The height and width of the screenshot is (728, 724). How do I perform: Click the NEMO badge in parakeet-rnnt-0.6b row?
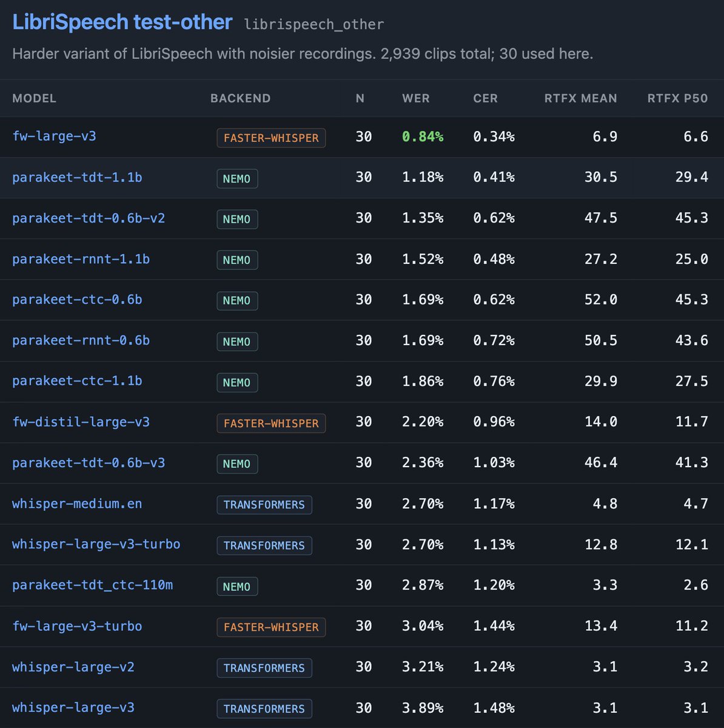pyautogui.click(x=237, y=342)
